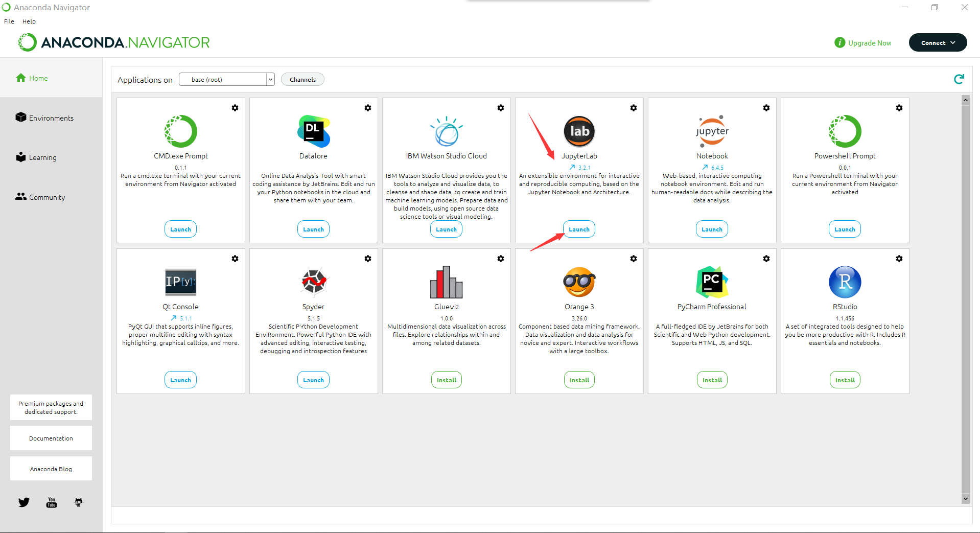Launch Spyder
The image size is (980, 533).
click(314, 380)
